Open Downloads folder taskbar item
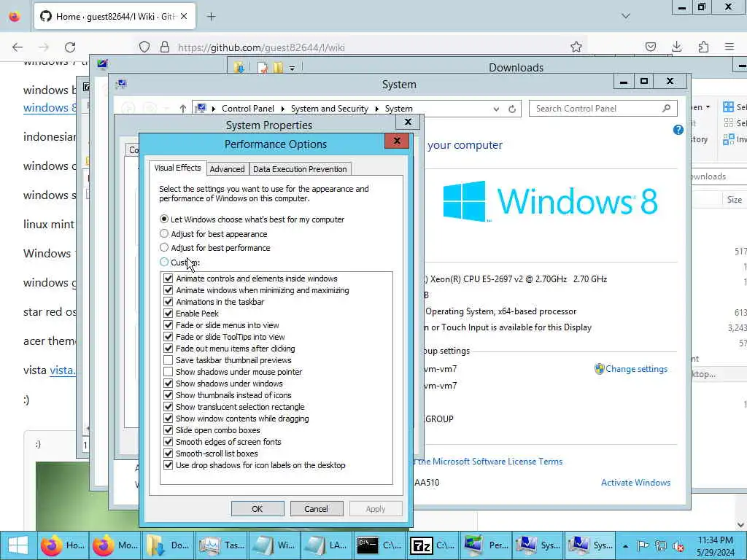 click(x=168, y=545)
